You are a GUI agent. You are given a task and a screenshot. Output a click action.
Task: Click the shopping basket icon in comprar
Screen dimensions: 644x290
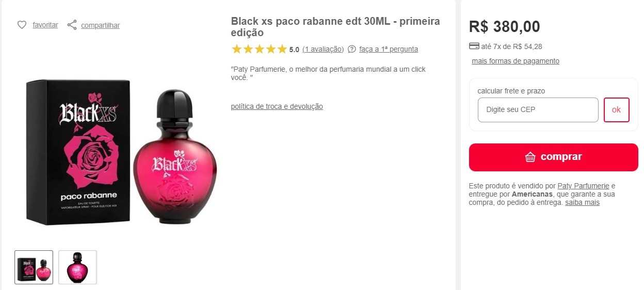pyautogui.click(x=530, y=157)
